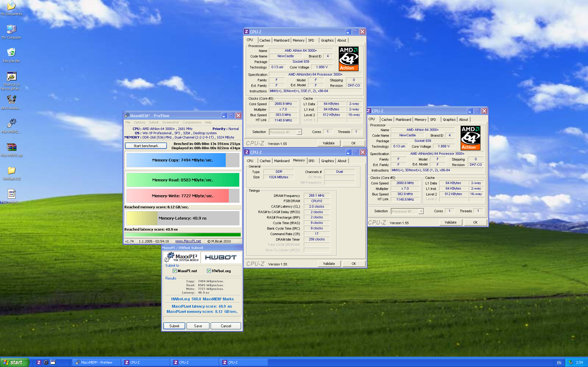The width and height of the screenshot is (588, 367).
Task: Switch to SPD tab in CPU-Z memory window
Action: pos(312,161)
